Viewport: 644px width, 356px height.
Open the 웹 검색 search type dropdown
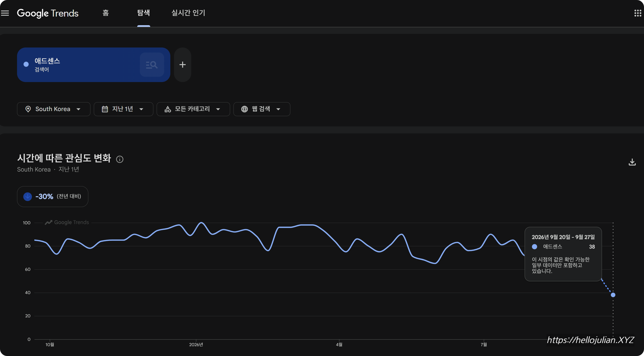coord(262,109)
